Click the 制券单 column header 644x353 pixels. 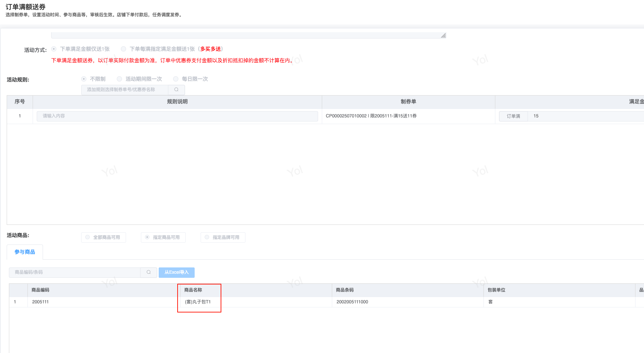(x=409, y=101)
